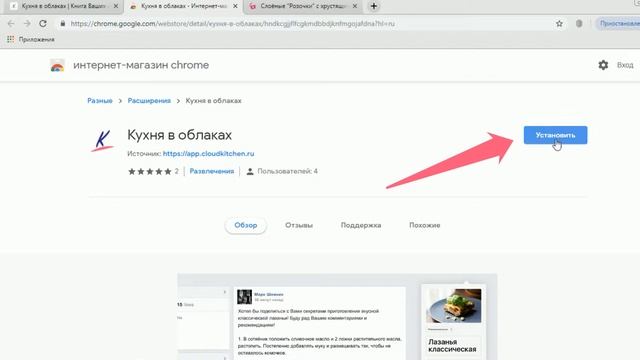Click the Chrome Web Store rainbow logo
The height and width of the screenshot is (360, 640).
click(x=57, y=65)
